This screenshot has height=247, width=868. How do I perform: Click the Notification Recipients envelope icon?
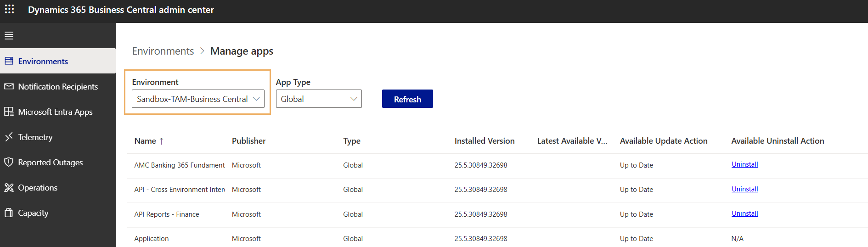pyautogui.click(x=9, y=86)
